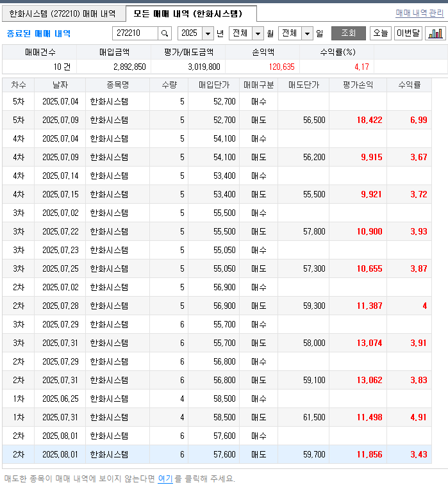
Task: Open the year 2025 dropdown arrow
Action: coord(208,33)
